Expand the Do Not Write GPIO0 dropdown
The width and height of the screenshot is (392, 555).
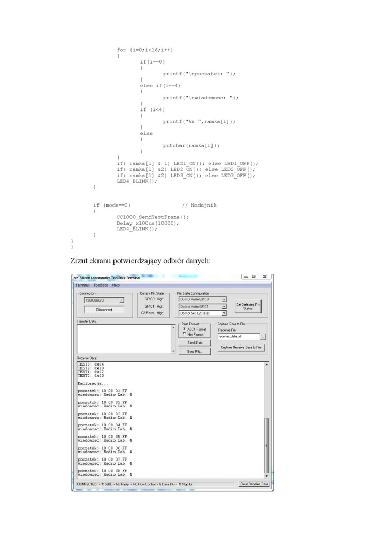[224, 299]
